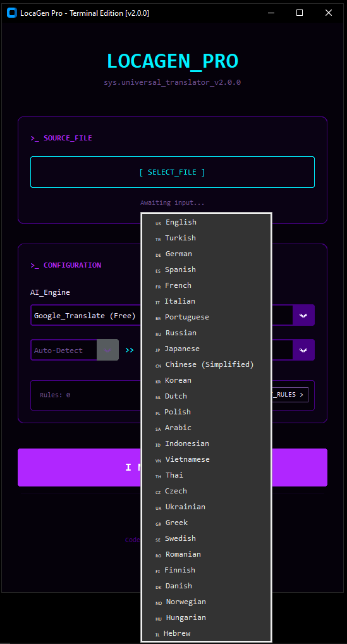Open the Auto-Detect source language dropdown
This screenshot has height=644, width=347.
(x=75, y=350)
